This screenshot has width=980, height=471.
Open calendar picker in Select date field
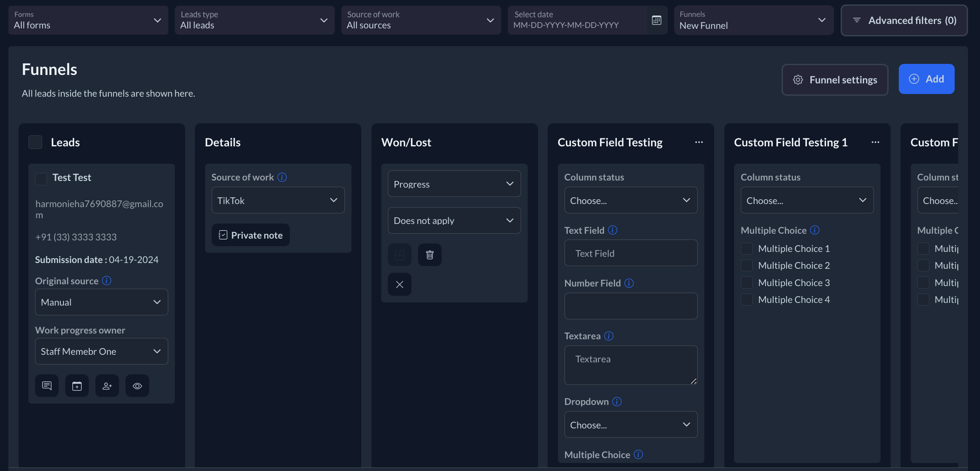(x=656, y=20)
